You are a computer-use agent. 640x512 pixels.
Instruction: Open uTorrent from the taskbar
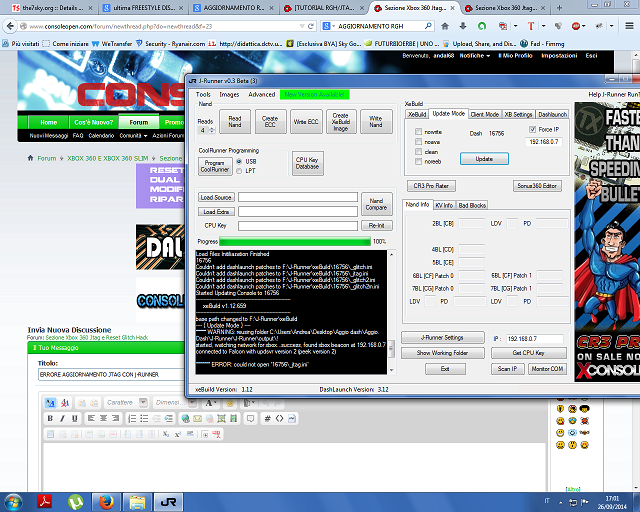click(x=76, y=502)
